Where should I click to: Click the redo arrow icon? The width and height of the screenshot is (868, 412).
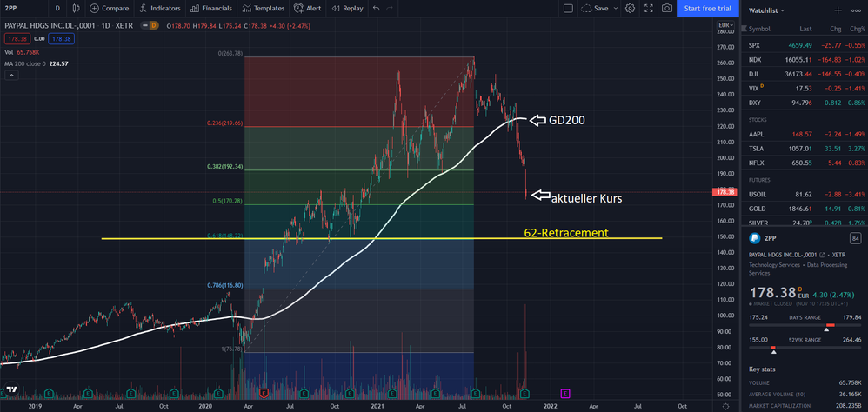(390, 9)
